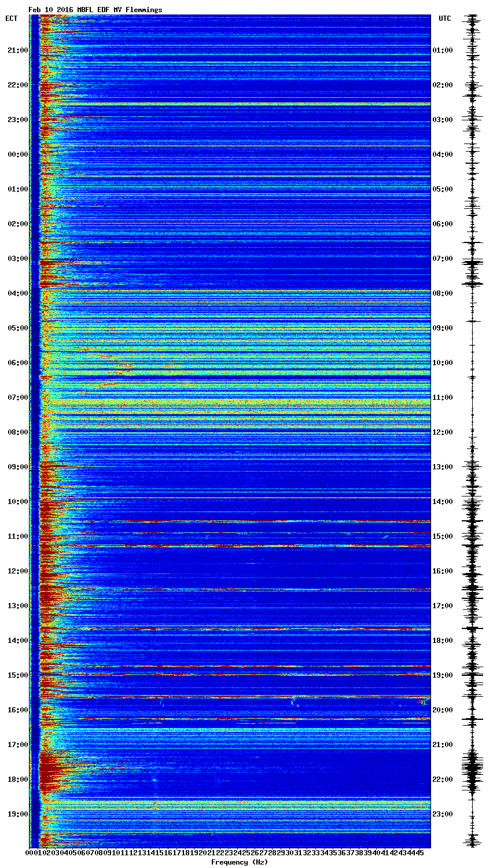
Task: Pick the 17:00 label on the UTC axis
Action: [443, 606]
